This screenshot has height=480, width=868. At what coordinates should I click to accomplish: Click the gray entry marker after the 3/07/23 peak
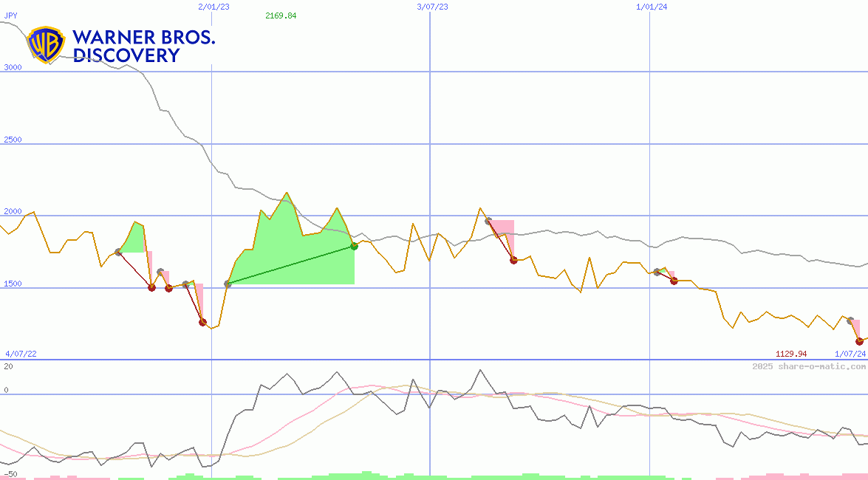(x=488, y=221)
